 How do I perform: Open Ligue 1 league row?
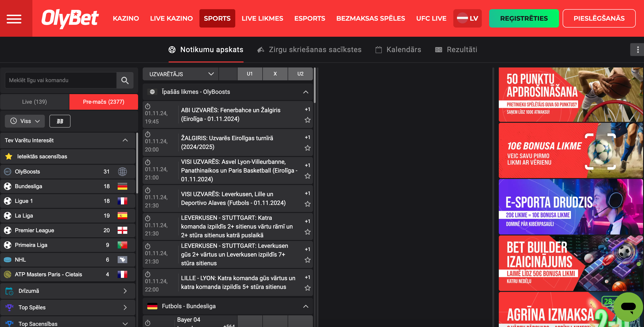pyautogui.click(x=68, y=201)
